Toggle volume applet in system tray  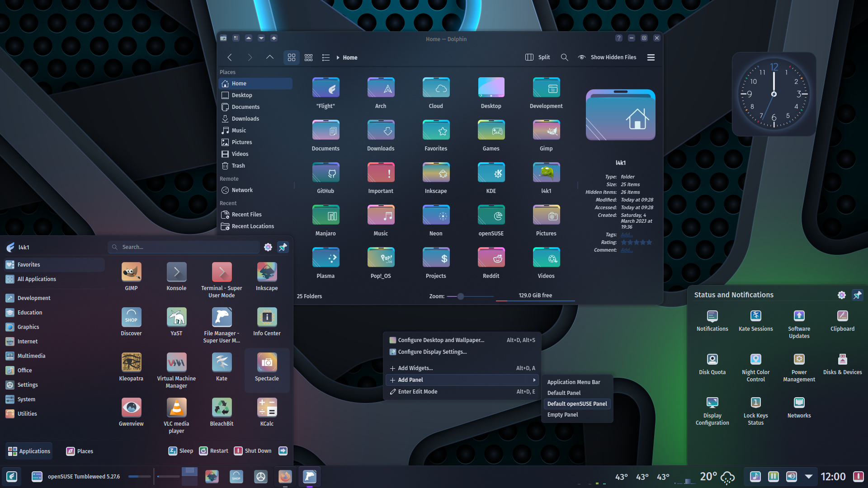[792, 476]
